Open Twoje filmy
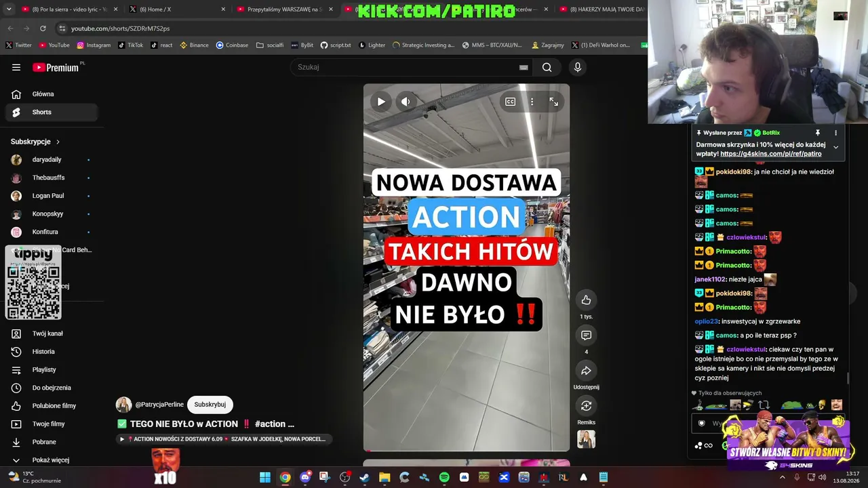Viewport: 868px width, 488px height. pos(52,424)
